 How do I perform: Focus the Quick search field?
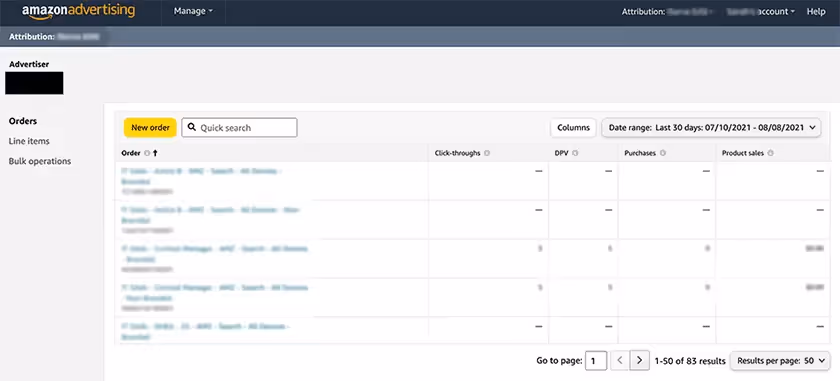click(x=239, y=128)
